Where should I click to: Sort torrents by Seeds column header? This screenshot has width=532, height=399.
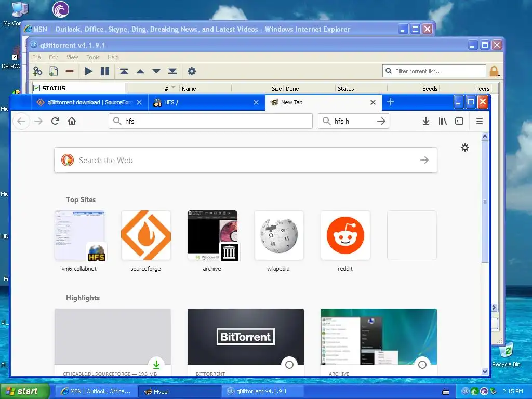coord(413,88)
